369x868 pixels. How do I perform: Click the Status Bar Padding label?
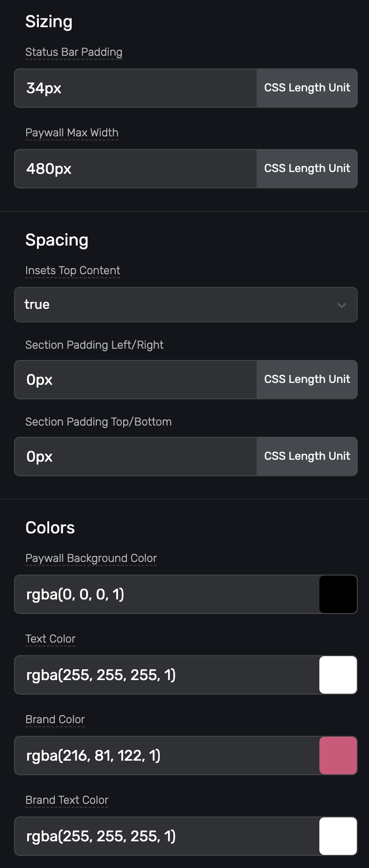coord(74,52)
